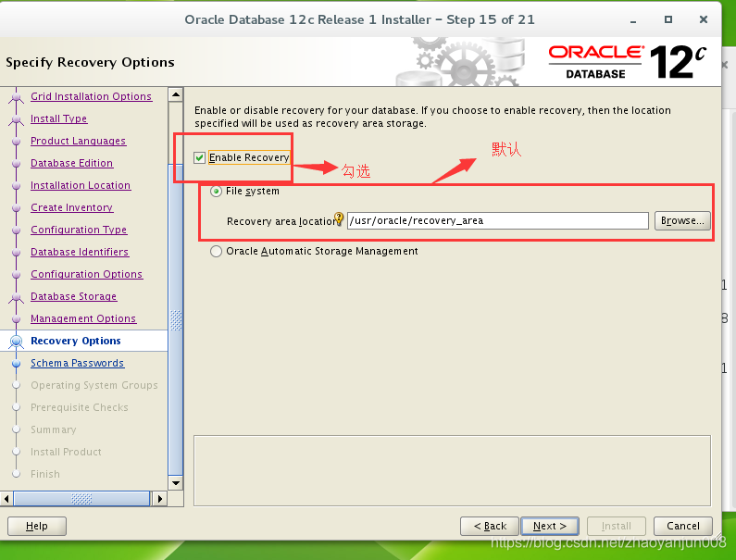Click the sidebar vertical scrollbar thumb
This screenshot has width=736, height=560.
176,319
